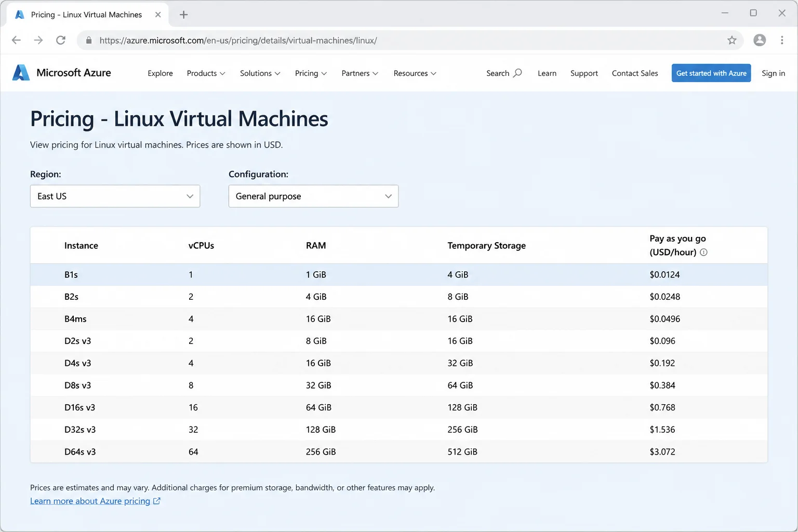Click the $0.192 price cell
Viewport: 798px width, 532px height.
click(x=662, y=363)
